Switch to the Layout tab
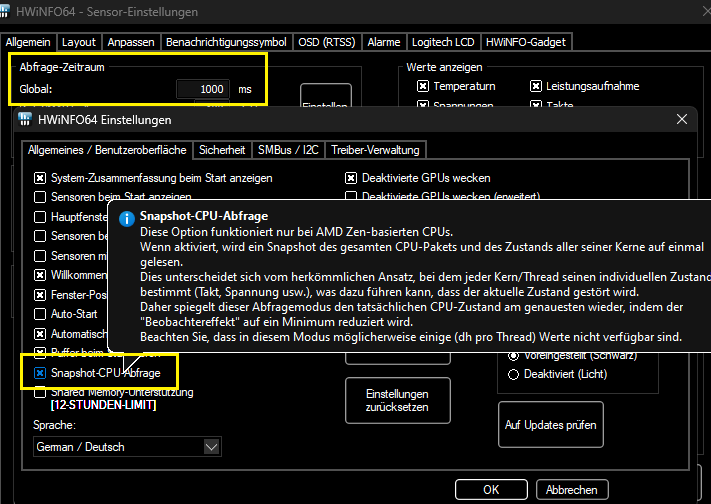This screenshot has height=504, width=711. point(79,42)
